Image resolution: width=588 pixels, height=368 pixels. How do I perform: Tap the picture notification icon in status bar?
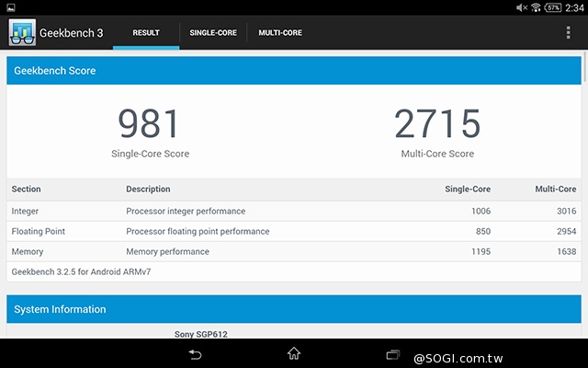[8, 6]
